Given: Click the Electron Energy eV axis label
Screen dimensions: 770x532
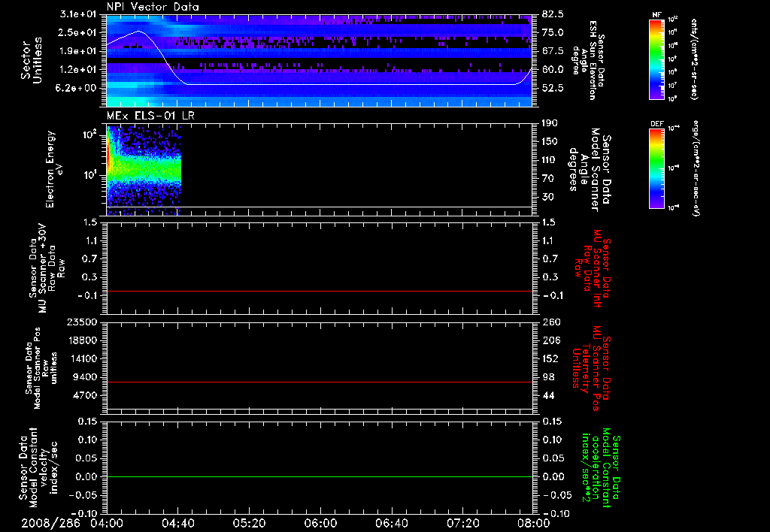Looking at the screenshot, I should click(53, 169).
